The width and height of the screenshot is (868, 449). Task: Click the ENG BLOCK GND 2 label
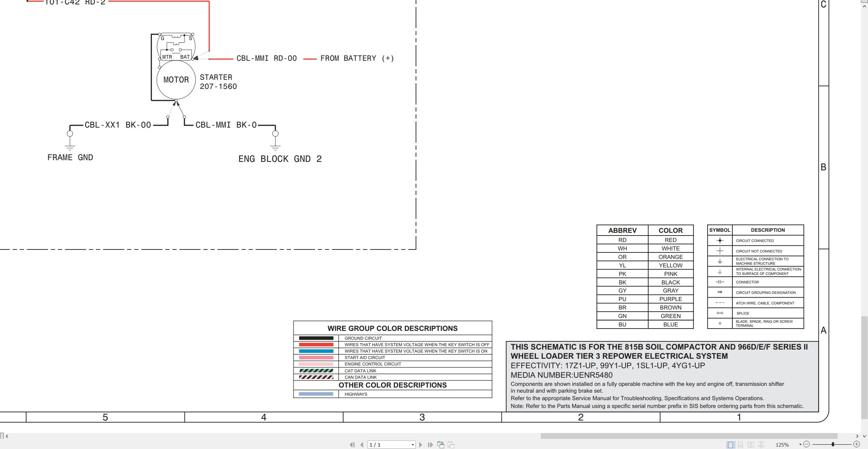280,159
